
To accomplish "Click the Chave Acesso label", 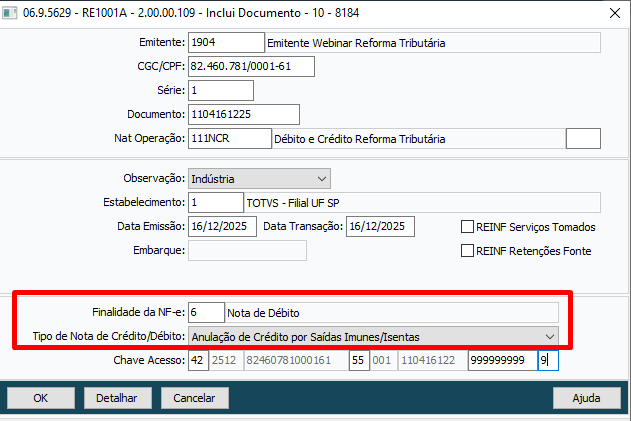I will pyautogui.click(x=149, y=360).
